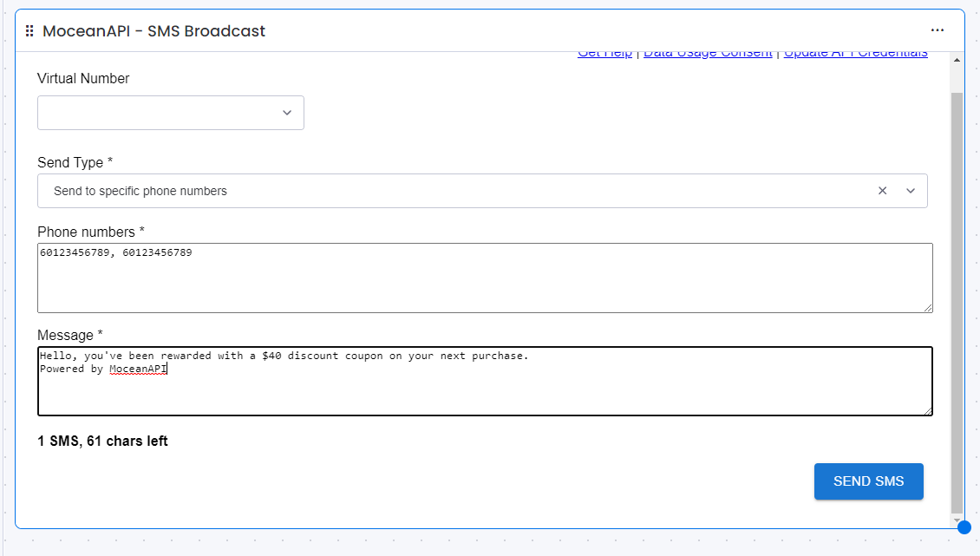Click the Message textarea resize gripper

click(x=928, y=410)
